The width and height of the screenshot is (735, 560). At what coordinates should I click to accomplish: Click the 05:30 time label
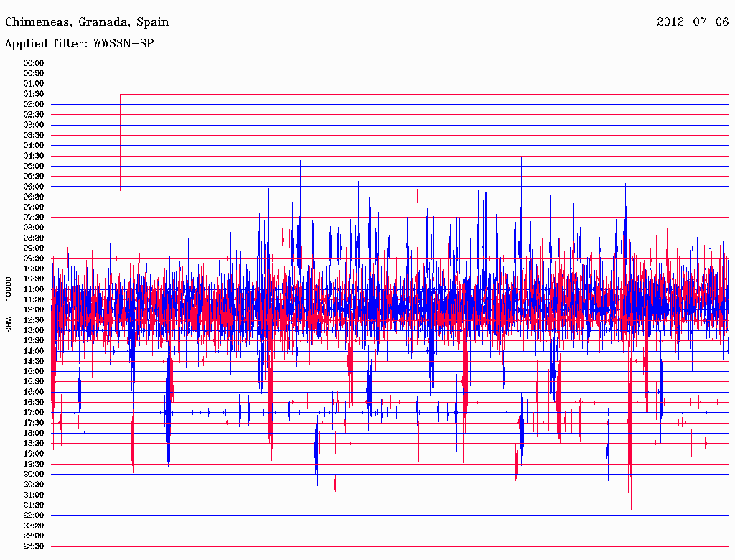34,177
